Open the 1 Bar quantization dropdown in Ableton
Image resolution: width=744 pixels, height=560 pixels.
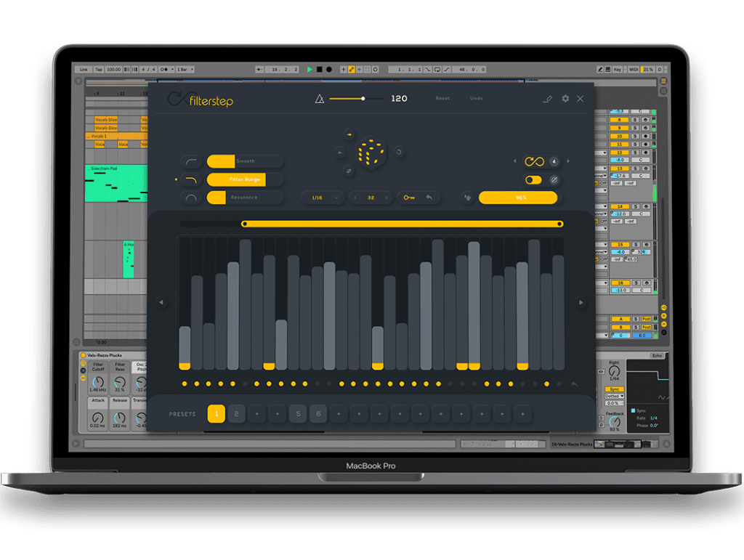185,69
